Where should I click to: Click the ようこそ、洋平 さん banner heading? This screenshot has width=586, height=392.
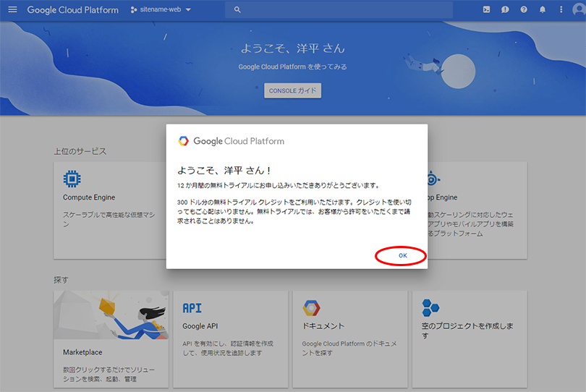click(x=292, y=48)
